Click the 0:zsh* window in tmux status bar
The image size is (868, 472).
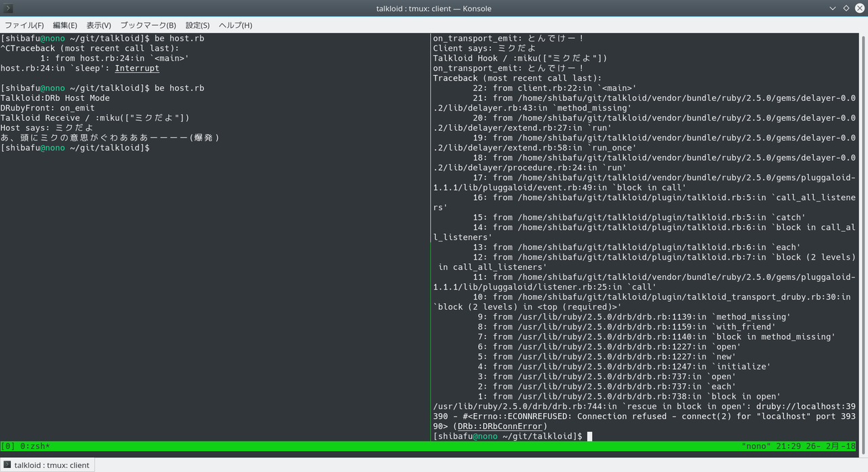[34, 446]
